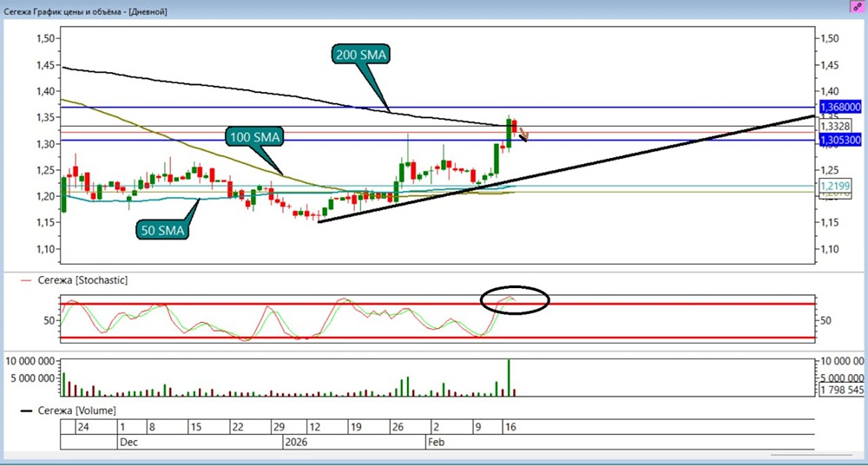Screen dimensions: 868x466
Task: Select the 50 SMA callout label
Action: [162, 230]
